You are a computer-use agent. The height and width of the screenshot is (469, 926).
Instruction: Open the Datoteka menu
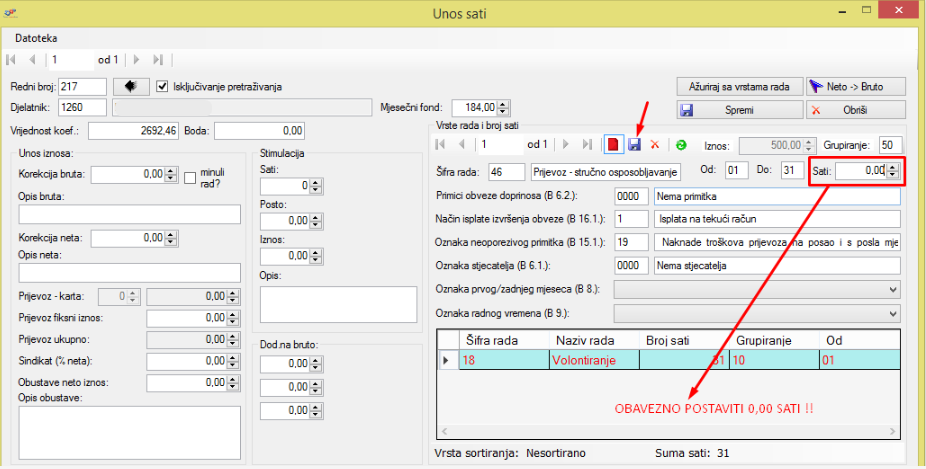click(36, 38)
